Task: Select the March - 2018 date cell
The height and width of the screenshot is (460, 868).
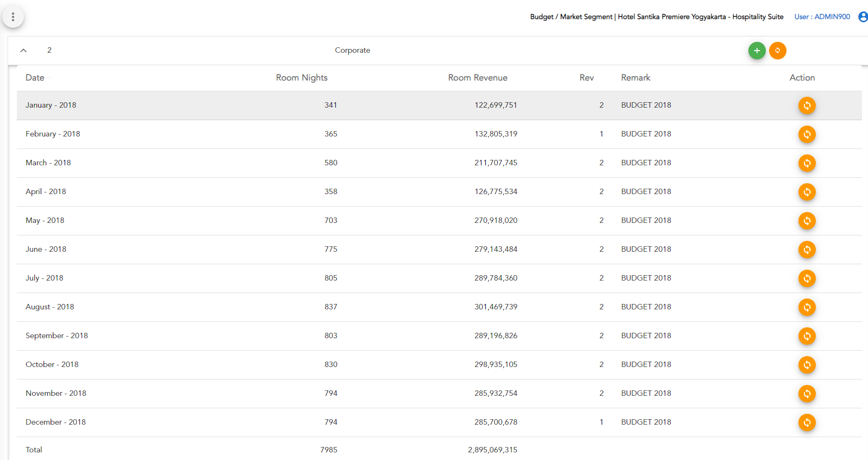Action: click(48, 163)
